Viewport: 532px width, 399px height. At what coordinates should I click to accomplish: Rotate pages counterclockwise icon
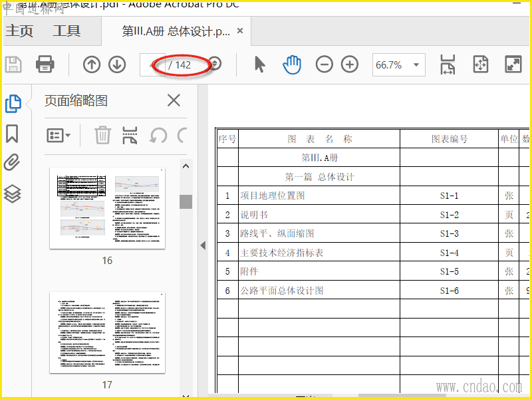pyautogui.click(x=158, y=136)
